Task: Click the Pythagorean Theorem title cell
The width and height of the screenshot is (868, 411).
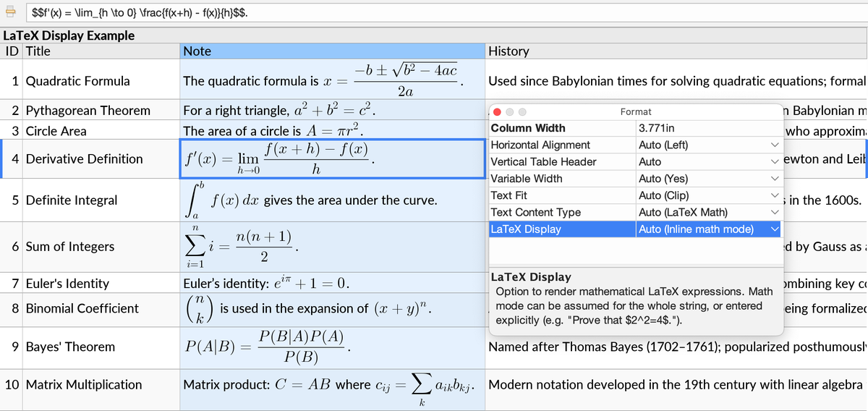Action: click(101, 111)
